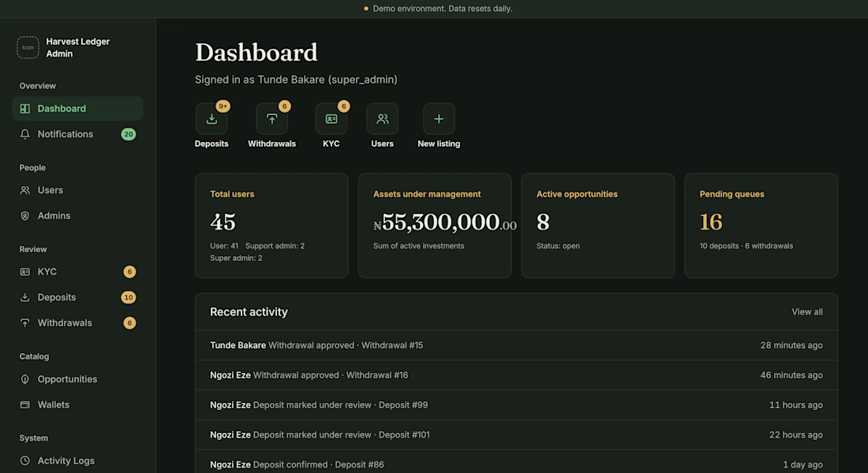868x473 pixels.
Task: Click the sidebar Withdrawals badge showing 6
Action: (x=129, y=323)
